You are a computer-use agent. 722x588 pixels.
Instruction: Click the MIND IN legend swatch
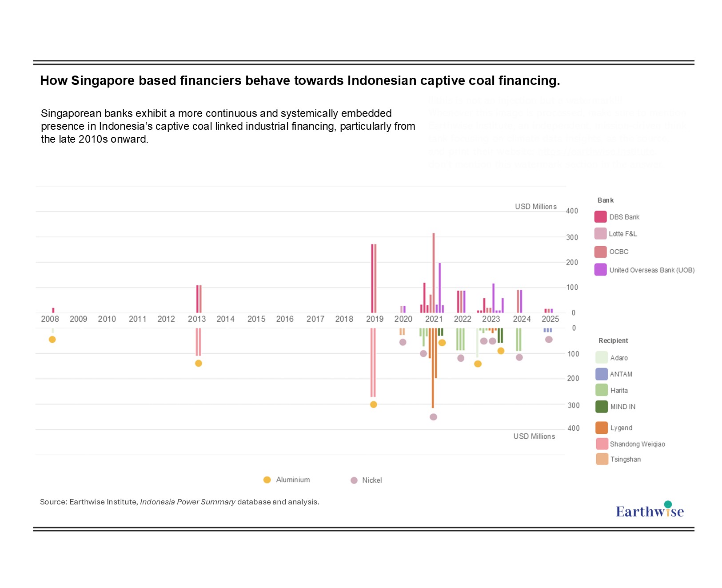tap(601, 406)
